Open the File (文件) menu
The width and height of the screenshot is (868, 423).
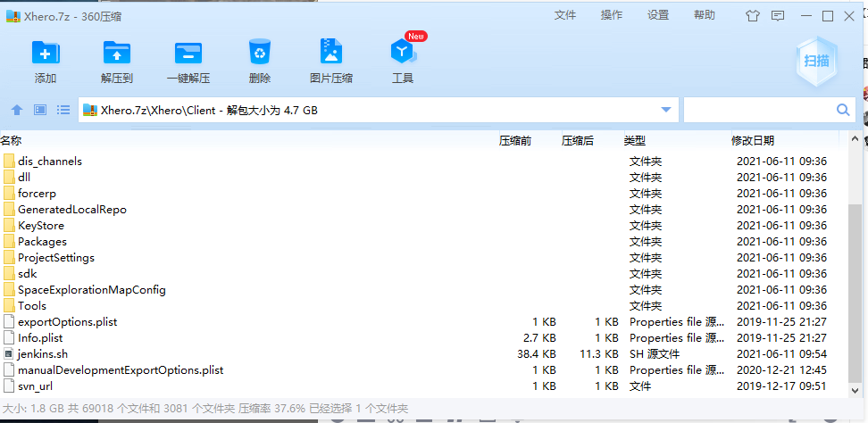[565, 15]
